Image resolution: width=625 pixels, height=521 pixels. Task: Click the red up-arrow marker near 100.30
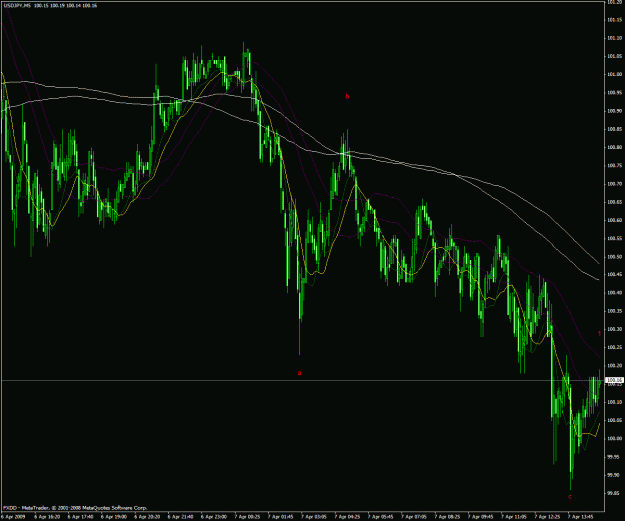599,333
